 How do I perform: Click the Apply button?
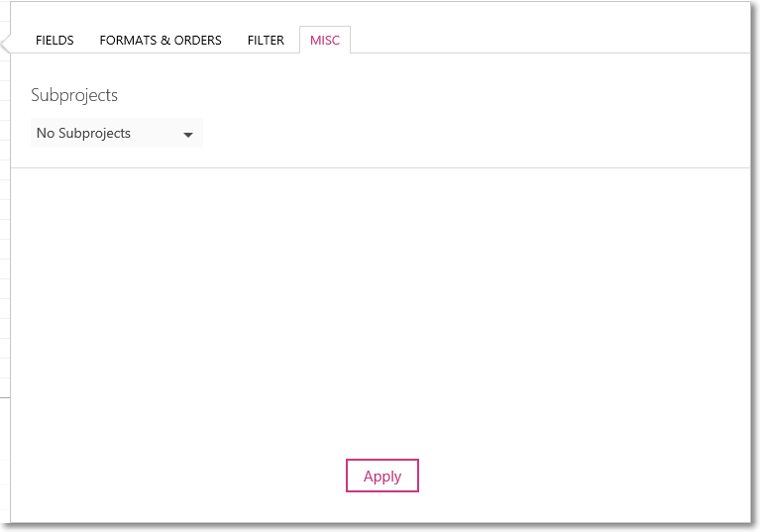tap(381, 476)
